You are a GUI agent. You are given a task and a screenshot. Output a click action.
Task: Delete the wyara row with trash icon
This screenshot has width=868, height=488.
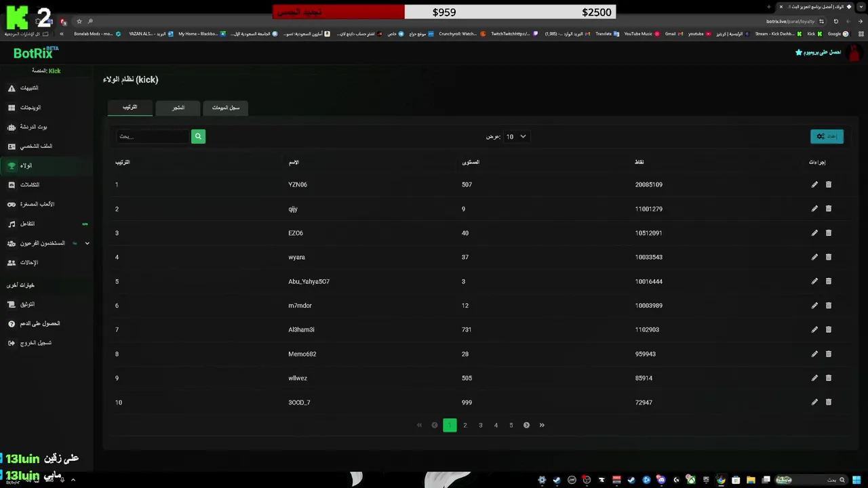coord(829,257)
